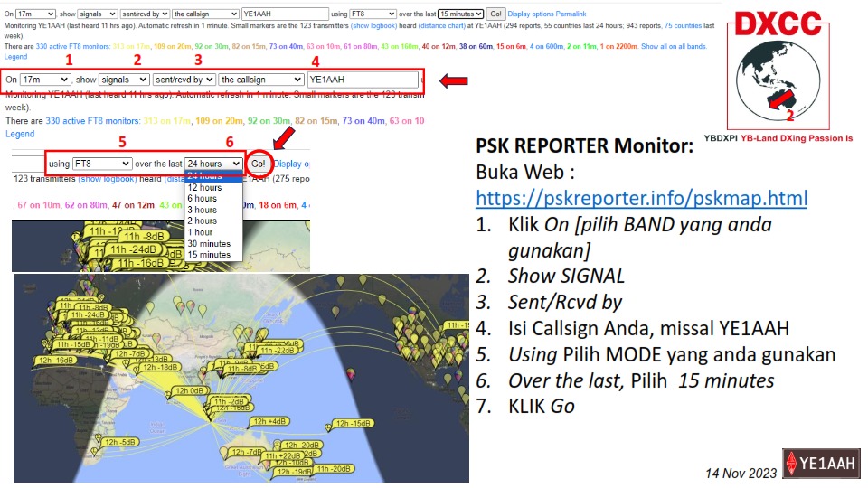Click the small Go! button in the top form
The width and height of the screenshot is (868, 488).
(495, 14)
